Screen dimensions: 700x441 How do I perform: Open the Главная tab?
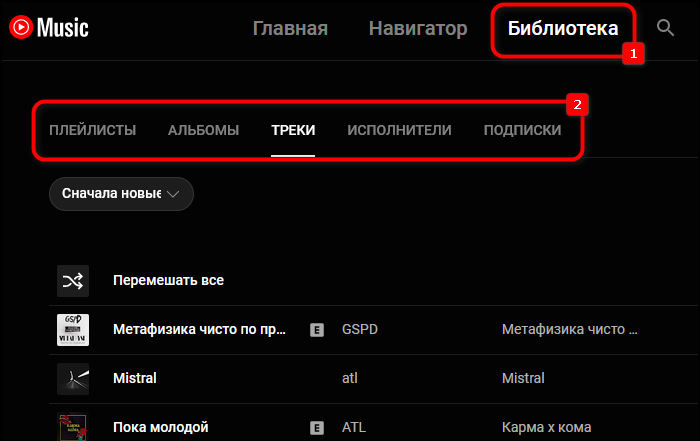(290, 29)
